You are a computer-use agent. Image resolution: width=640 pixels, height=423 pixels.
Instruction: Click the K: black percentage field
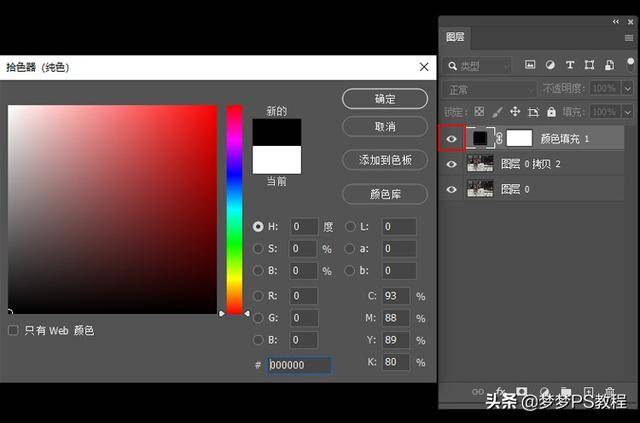tap(396, 362)
